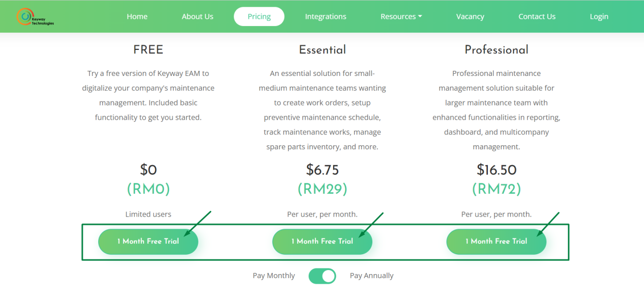Start free trial for FREE plan
The image size is (644, 295).
[x=148, y=242]
